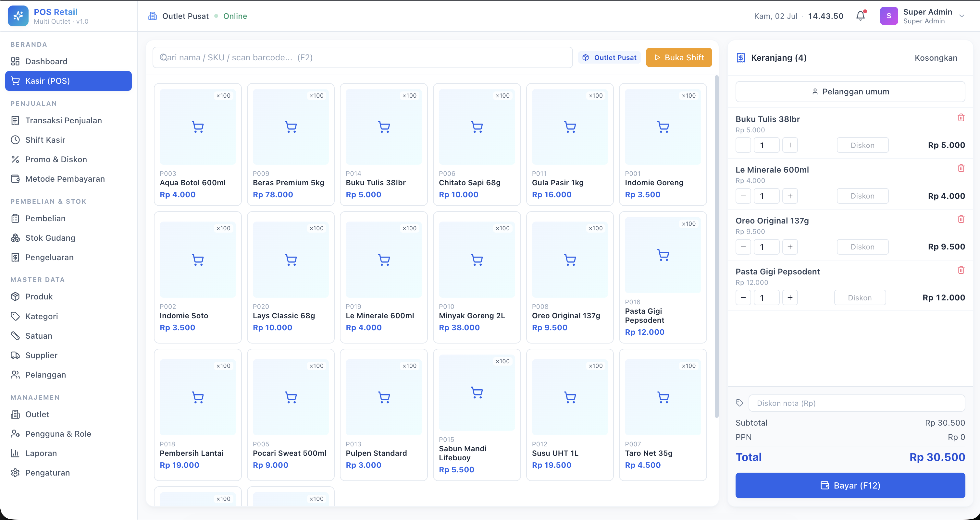Select Susu UHT 1L product card
Viewport: 980px width, 520px height.
pyautogui.click(x=569, y=415)
